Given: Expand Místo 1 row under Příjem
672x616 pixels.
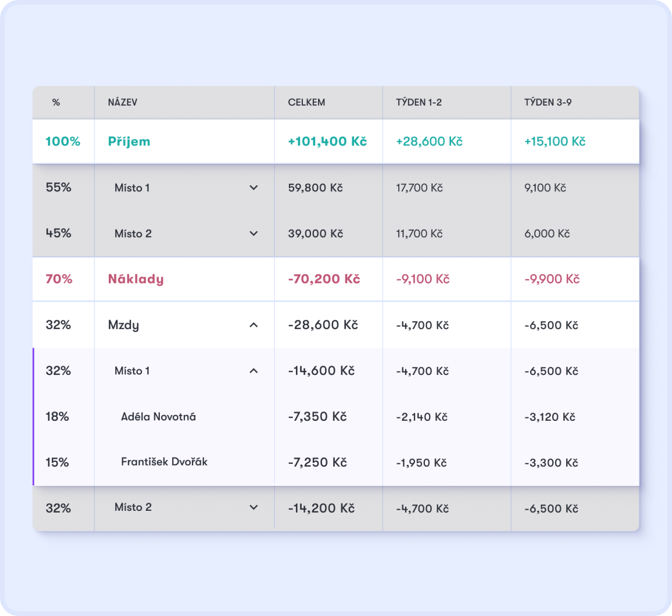Looking at the screenshot, I should tap(253, 188).
